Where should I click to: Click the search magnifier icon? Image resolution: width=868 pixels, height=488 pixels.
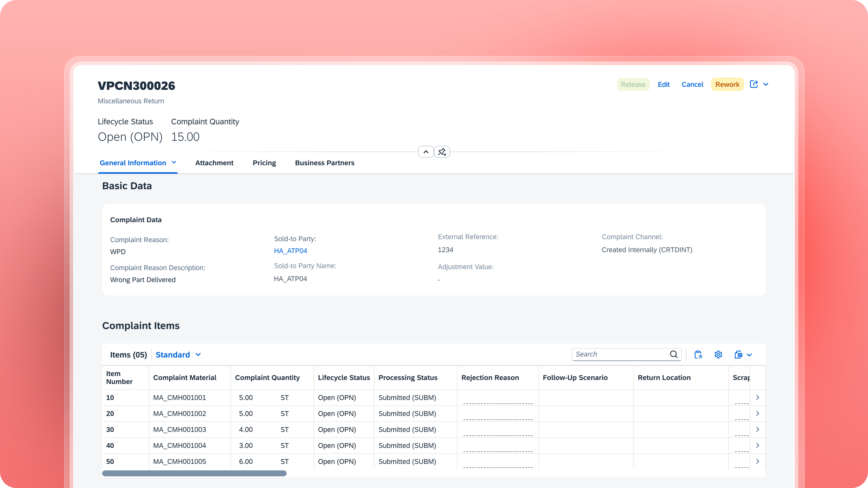coord(674,354)
